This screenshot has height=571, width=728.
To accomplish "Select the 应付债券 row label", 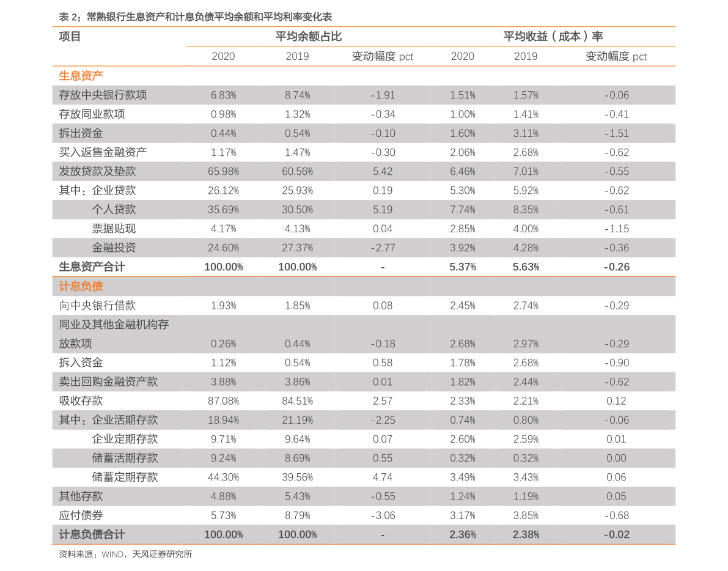I will click(x=81, y=515).
